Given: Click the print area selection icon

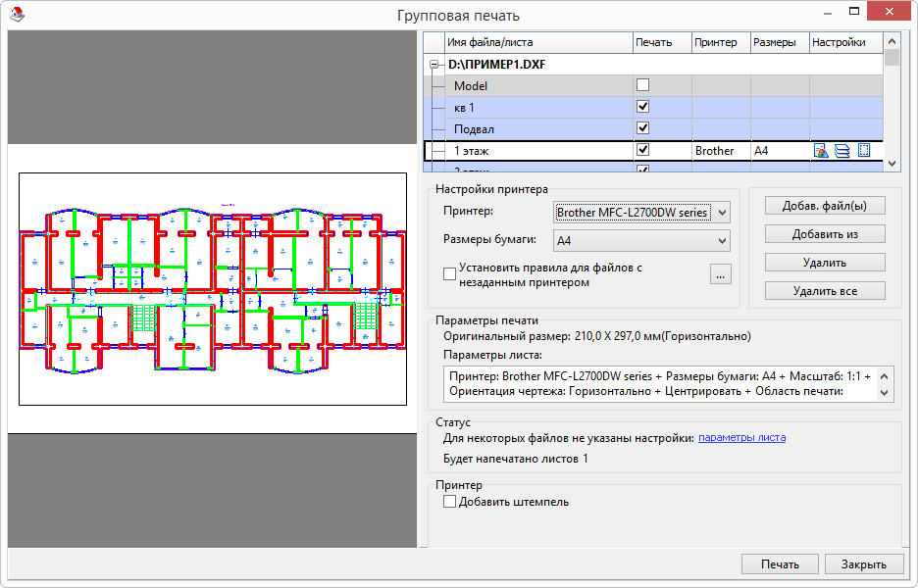Looking at the screenshot, I should click(864, 151).
